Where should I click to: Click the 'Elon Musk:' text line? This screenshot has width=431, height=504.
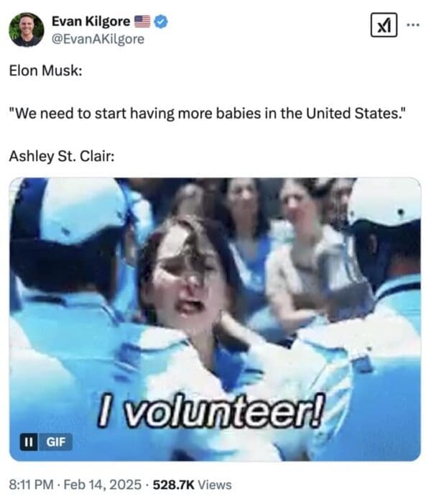tap(45, 70)
